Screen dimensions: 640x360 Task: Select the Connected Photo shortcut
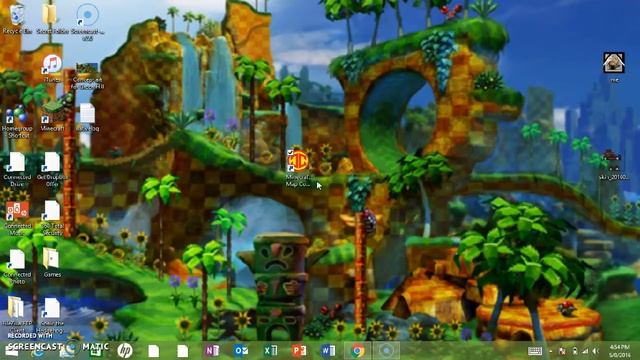17,267
